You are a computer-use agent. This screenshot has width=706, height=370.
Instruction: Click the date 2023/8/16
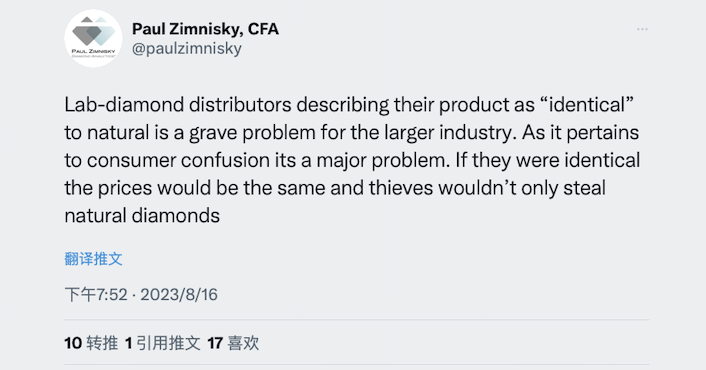pos(179,294)
